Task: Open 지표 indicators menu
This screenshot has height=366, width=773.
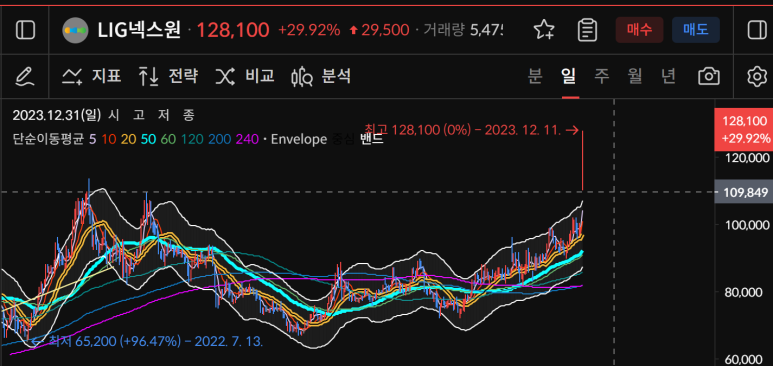Action: click(92, 76)
